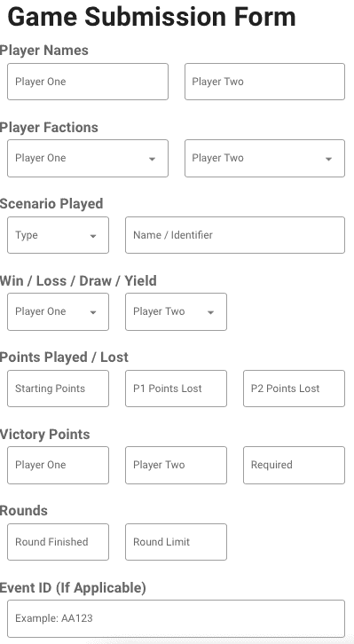Select Player One victory points field
Viewport: 354px width, 644px height.
(58, 465)
